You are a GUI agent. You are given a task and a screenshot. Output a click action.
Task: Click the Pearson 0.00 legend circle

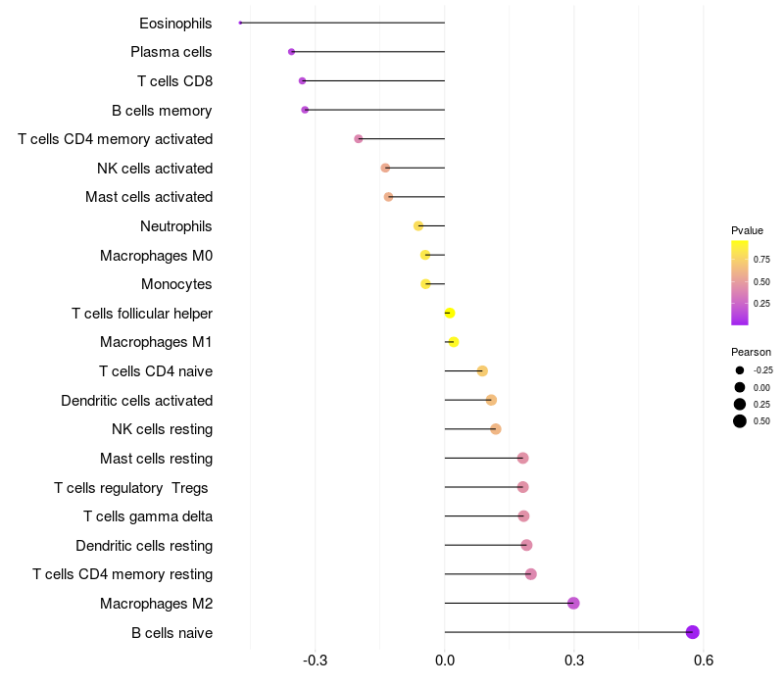click(x=740, y=387)
